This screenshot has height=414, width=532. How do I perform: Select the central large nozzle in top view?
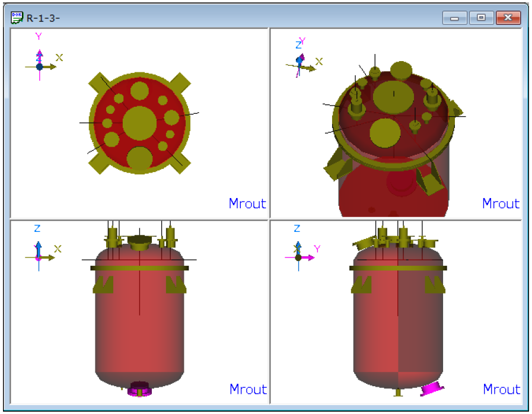pyautogui.click(x=139, y=123)
